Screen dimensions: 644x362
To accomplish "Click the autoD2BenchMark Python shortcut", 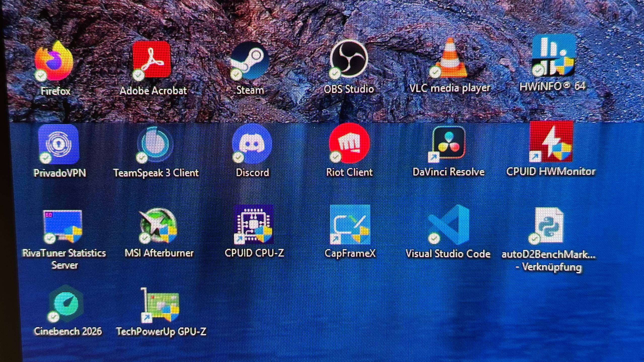I will (548, 225).
